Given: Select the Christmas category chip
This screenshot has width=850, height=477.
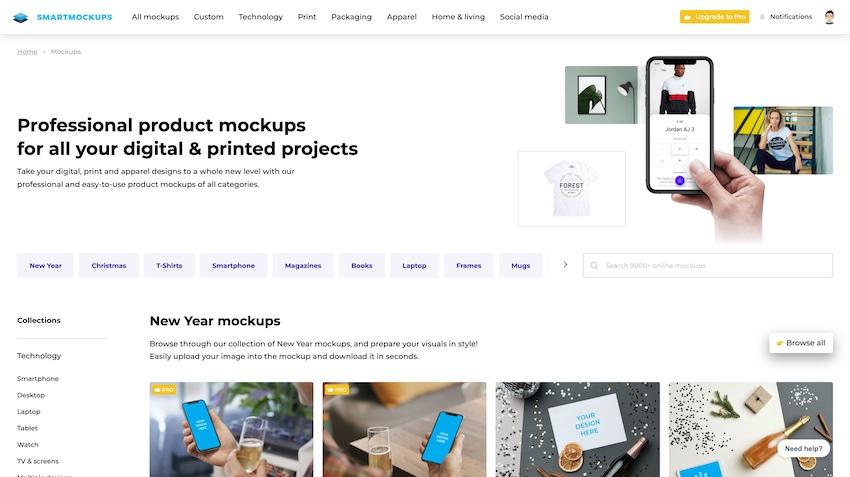Looking at the screenshot, I should [109, 266].
